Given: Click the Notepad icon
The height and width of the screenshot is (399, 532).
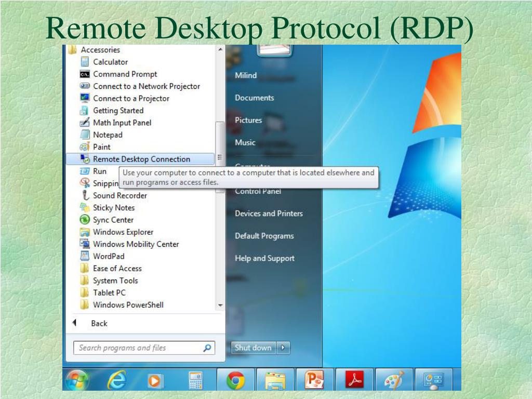Looking at the screenshot, I should click(x=85, y=135).
